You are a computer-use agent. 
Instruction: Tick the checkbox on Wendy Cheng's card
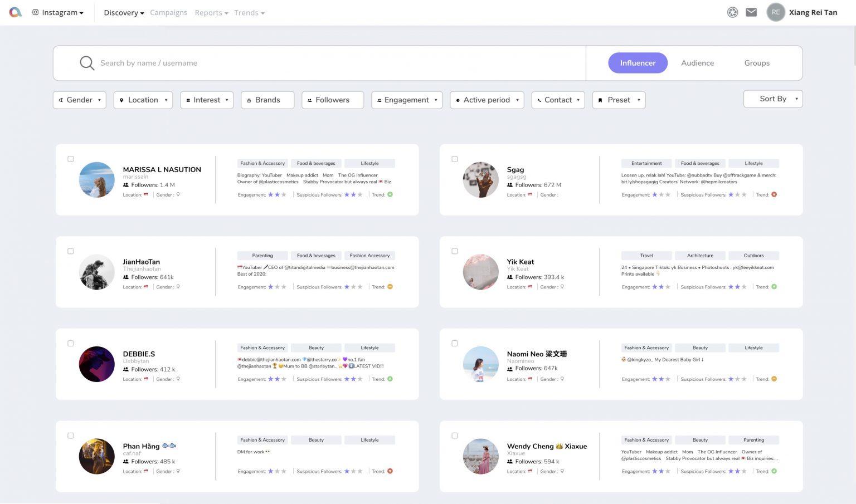[x=455, y=436]
